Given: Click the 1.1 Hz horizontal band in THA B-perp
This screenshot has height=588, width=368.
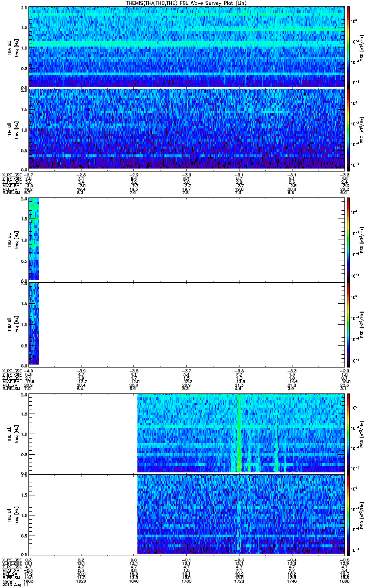Looking at the screenshot, I should [186, 44].
